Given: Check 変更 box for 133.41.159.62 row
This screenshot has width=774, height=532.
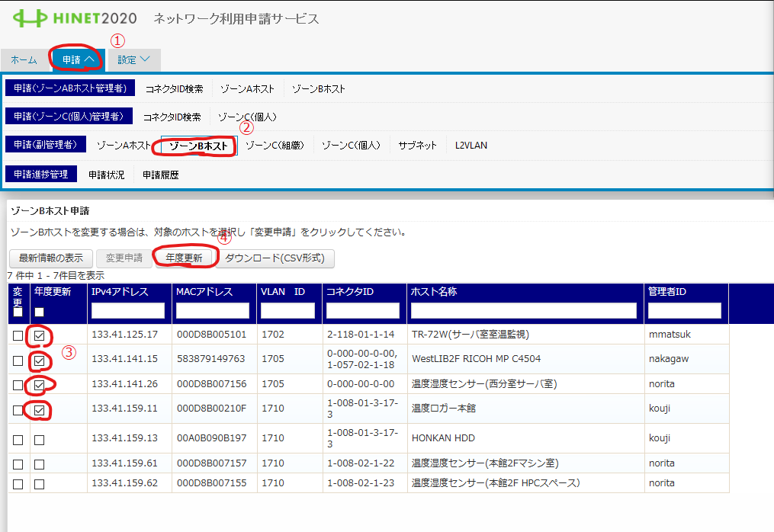Looking at the screenshot, I should tap(18, 484).
